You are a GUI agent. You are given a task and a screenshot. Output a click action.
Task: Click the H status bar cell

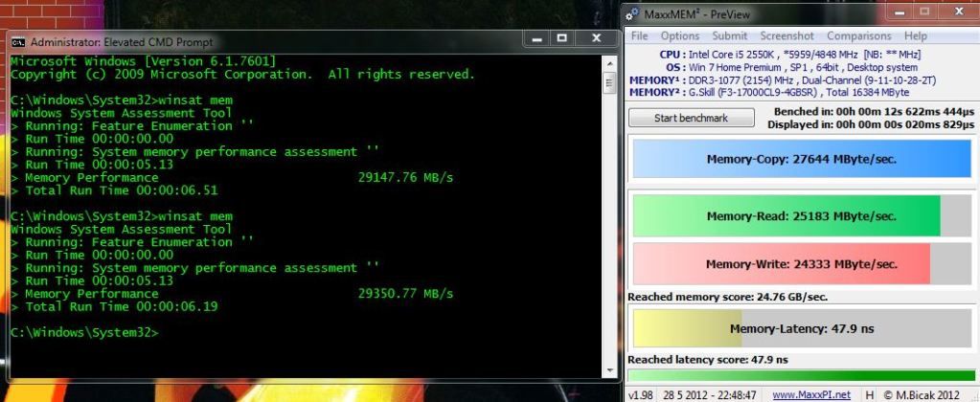pos(869,394)
